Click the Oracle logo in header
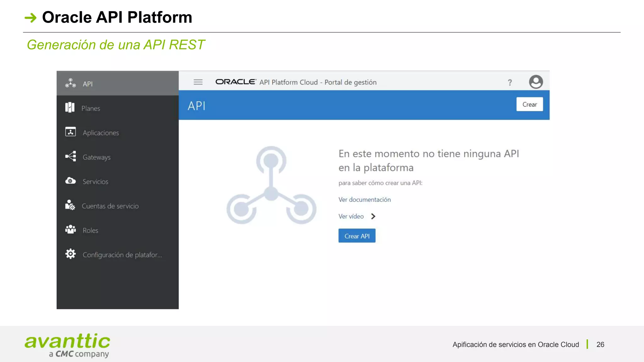Image resolution: width=644 pixels, height=362 pixels. point(236,82)
